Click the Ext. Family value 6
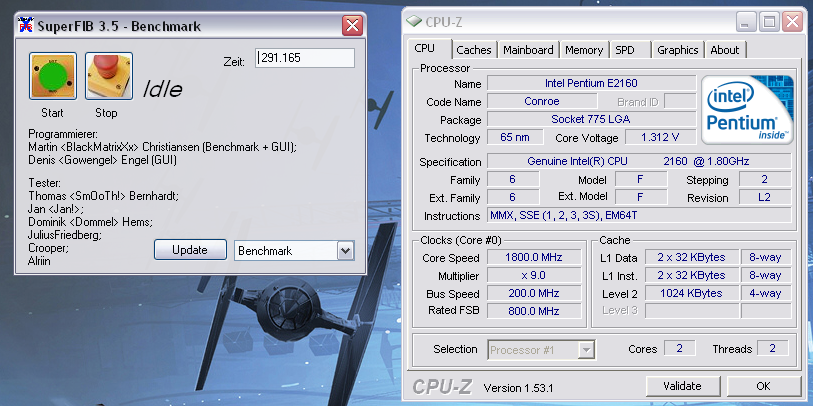This screenshot has width=813, height=406. point(513,198)
